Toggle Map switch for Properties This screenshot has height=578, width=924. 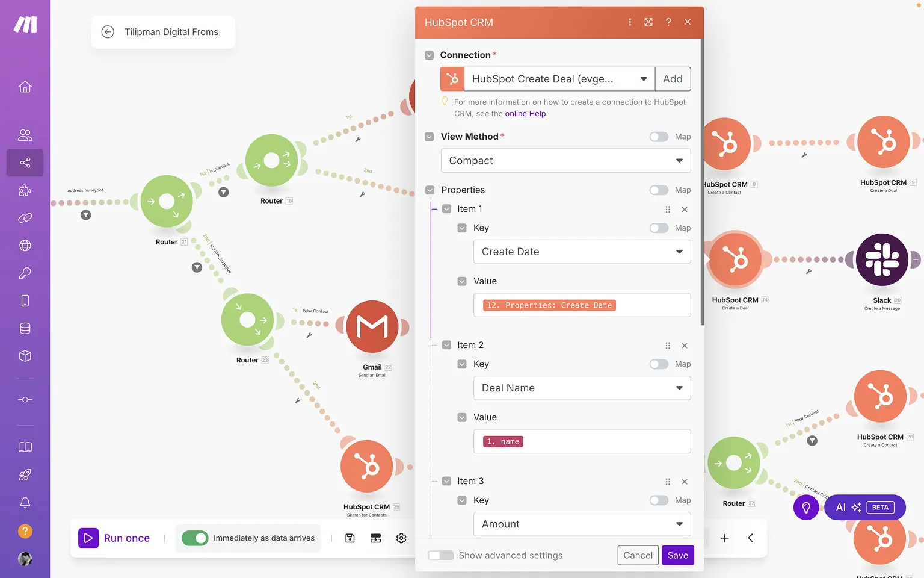point(659,190)
